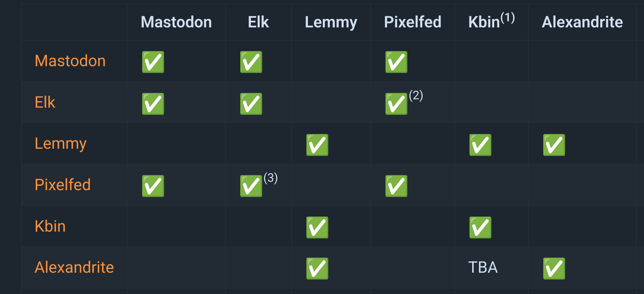644x294 pixels.
Task: Open the Kbin row link
Action: 50,226
